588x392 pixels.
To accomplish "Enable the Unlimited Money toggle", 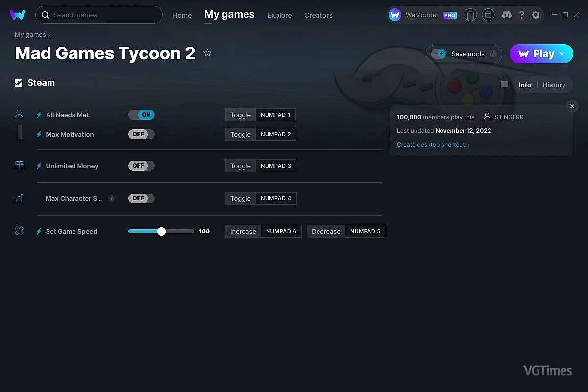I will (142, 166).
